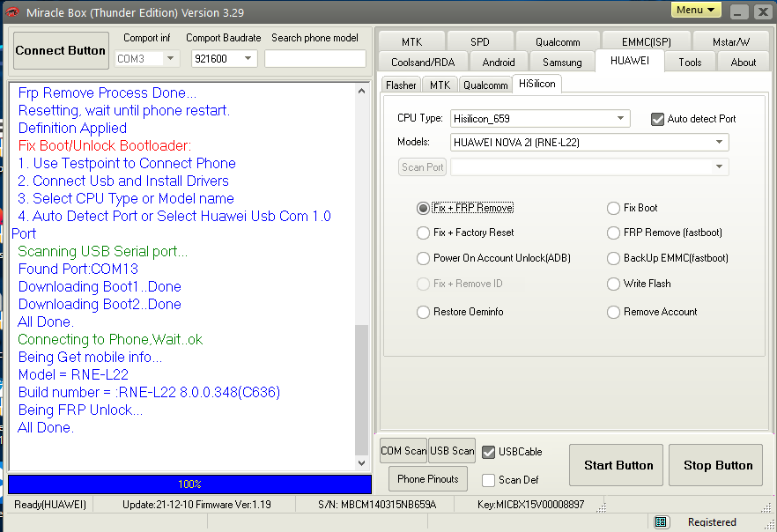Click the 'Ready(HUAWEI)' status bar entry
Screen dimensions: 777x532
(50, 505)
